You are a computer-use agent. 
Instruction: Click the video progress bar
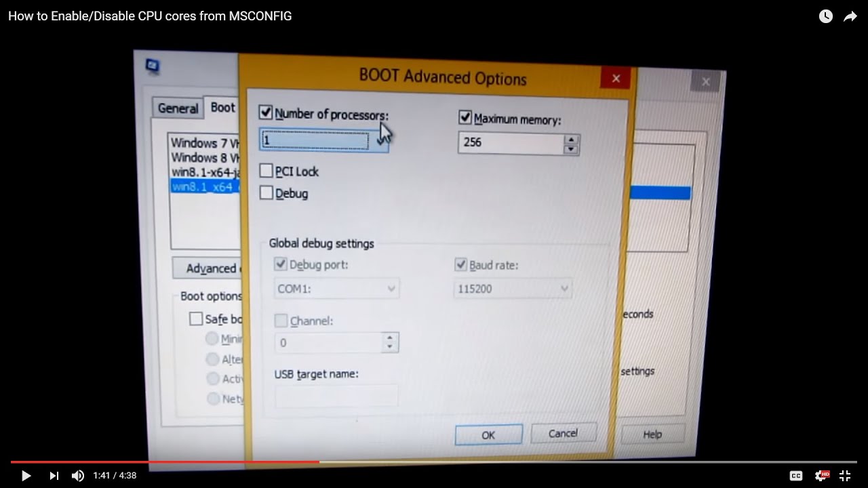434,462
